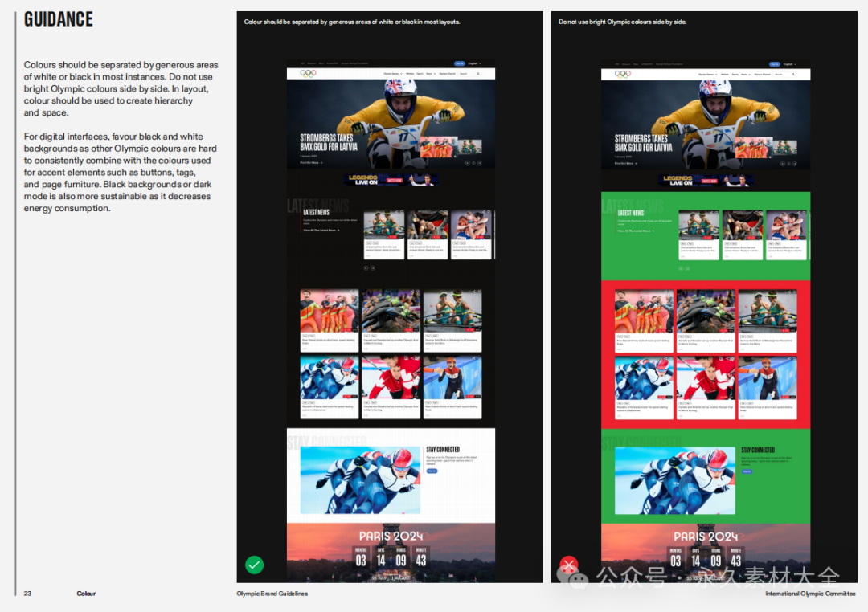Click Olympic rings logo in the black-layout mockup
This screenshot has height=612, width=868.
coord(309,73)
